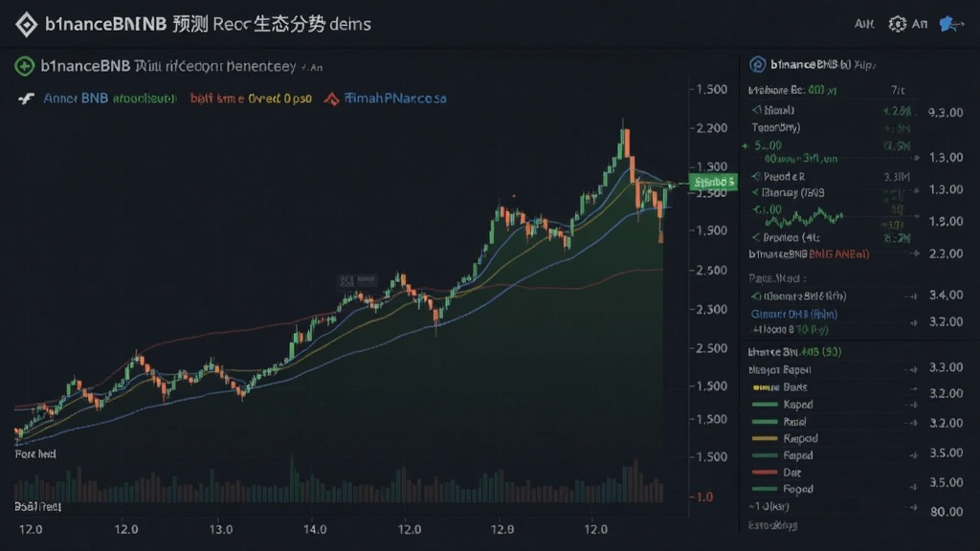The width and height of the screenshot is (980, 551).
Task: Click the arrow at the end of the Faped row
Action: [914, 456]
